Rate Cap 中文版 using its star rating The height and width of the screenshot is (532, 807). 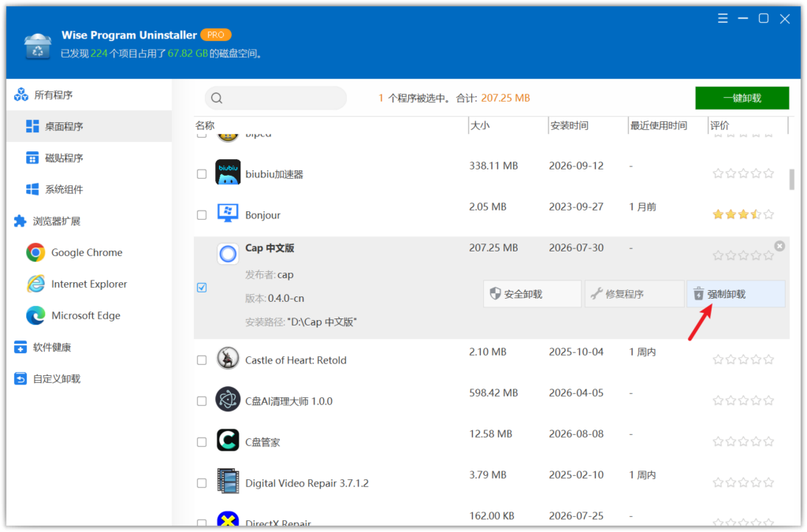point(742,255)
